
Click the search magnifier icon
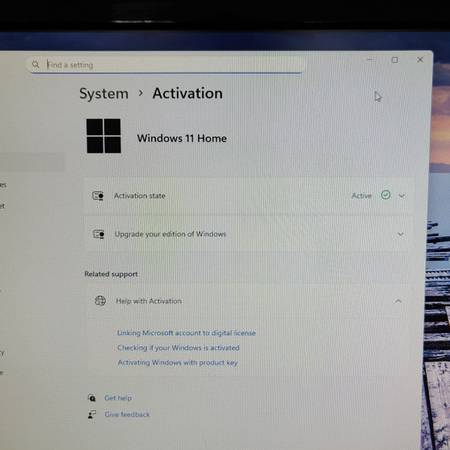pos(36,65)
